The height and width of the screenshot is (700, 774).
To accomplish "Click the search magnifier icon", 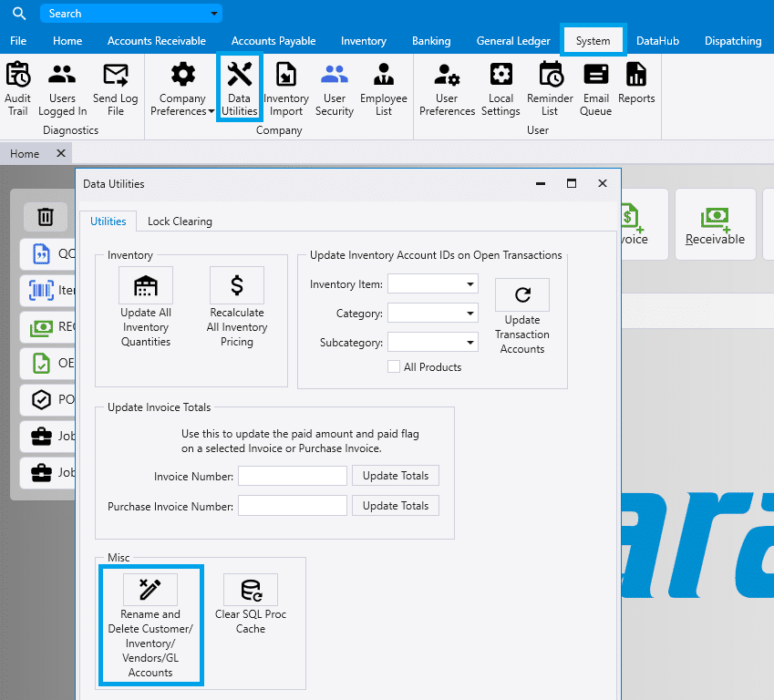I will tap(19, 14).
